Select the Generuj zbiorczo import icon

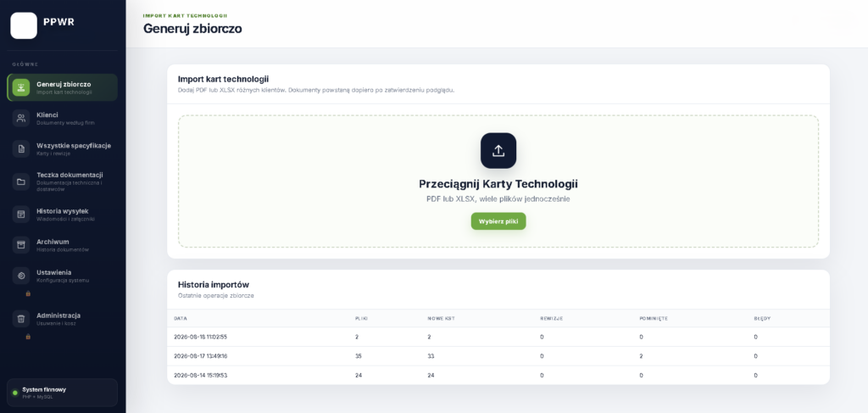point(21,87)
